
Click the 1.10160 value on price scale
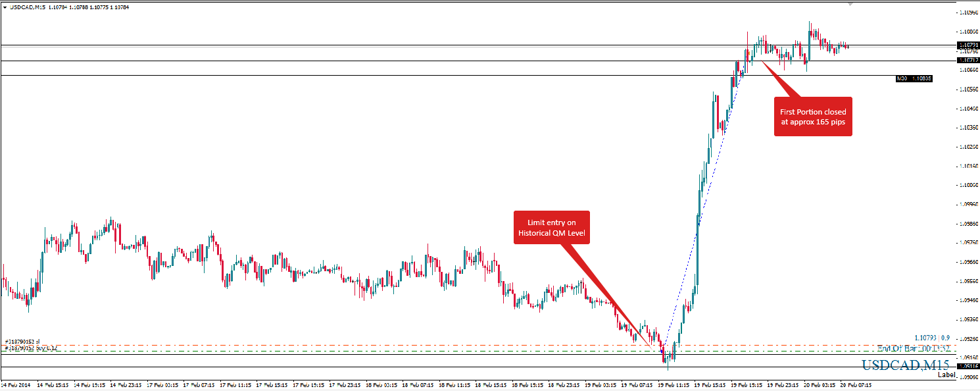pyautogui.click(x=967, y=166)
